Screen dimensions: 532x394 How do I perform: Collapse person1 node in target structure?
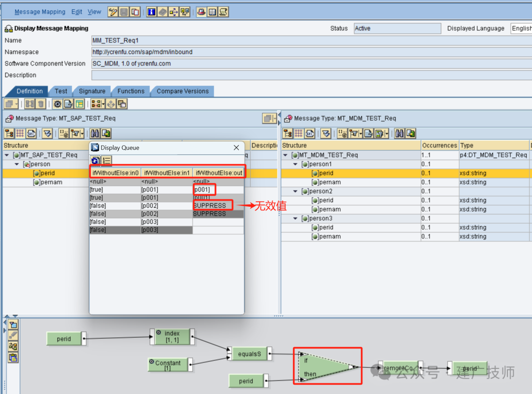[x=296, y=164]
